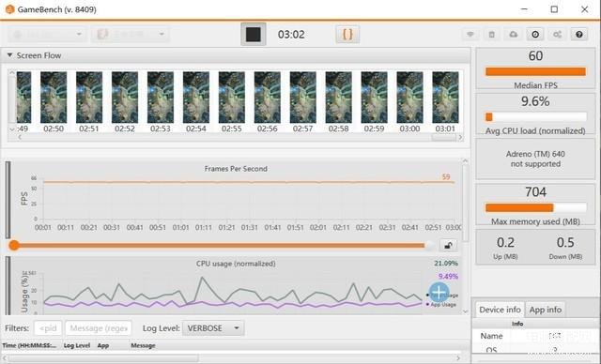The width and height of the screenshot is (601, 364).
Task: Click the Message regex filter field
Action: [99, 328]
